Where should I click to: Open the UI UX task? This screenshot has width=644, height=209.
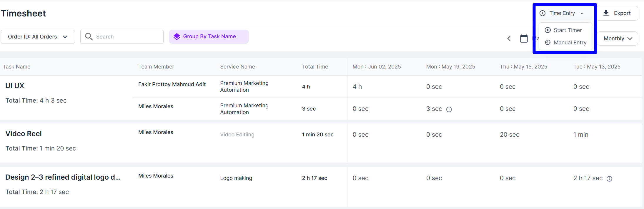click(15, 86)
